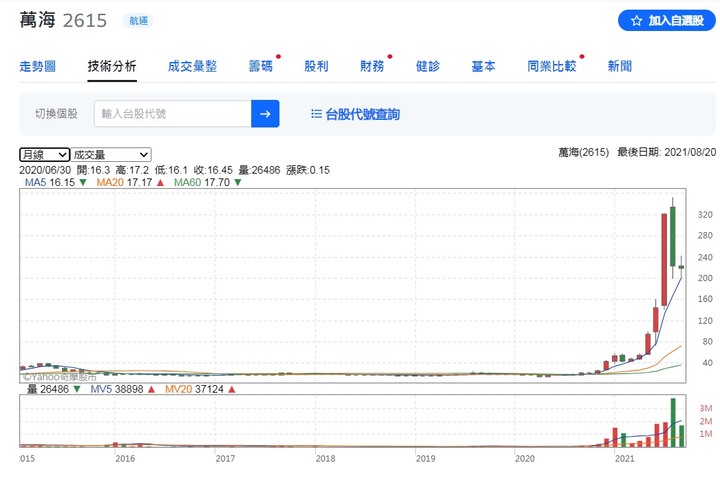Click the MV20 37124 label

(x=194, y=389)
